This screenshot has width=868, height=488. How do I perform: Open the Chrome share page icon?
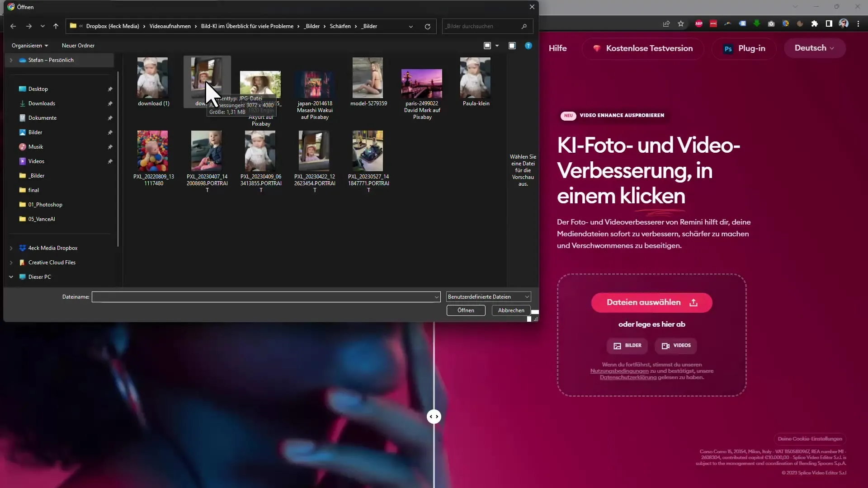(x=666, y=24)
